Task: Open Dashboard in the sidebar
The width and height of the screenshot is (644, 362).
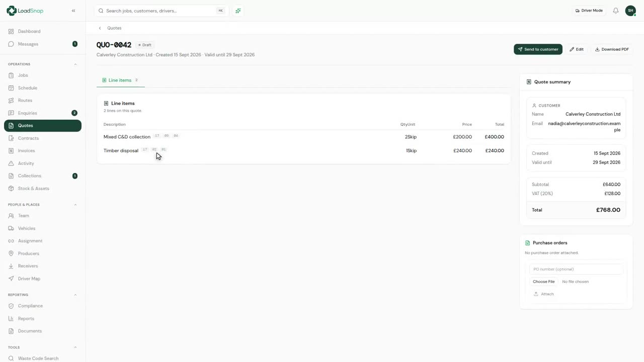Action: (43, 31)
